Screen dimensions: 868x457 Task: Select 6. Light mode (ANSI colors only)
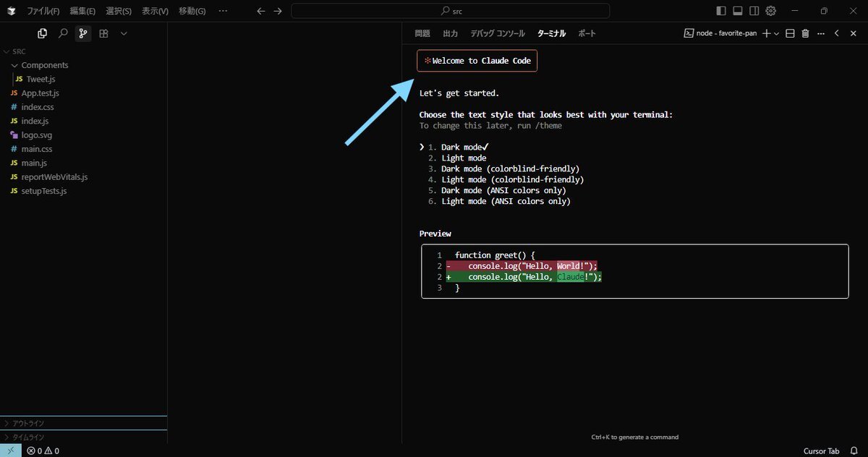(499, 201)
